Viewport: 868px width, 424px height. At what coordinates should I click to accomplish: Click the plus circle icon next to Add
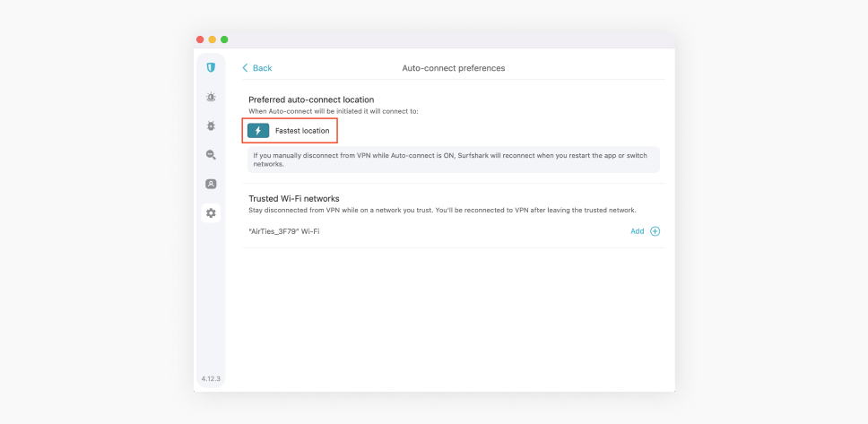(655, 231)
